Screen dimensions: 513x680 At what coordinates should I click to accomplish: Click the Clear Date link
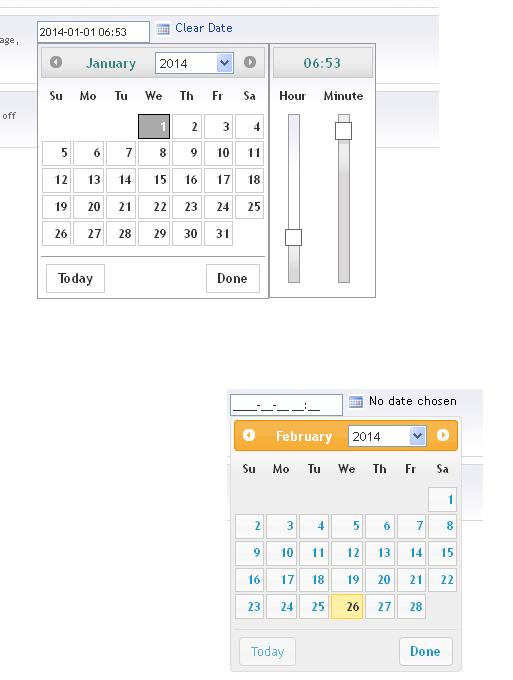(x=204, y=28)
